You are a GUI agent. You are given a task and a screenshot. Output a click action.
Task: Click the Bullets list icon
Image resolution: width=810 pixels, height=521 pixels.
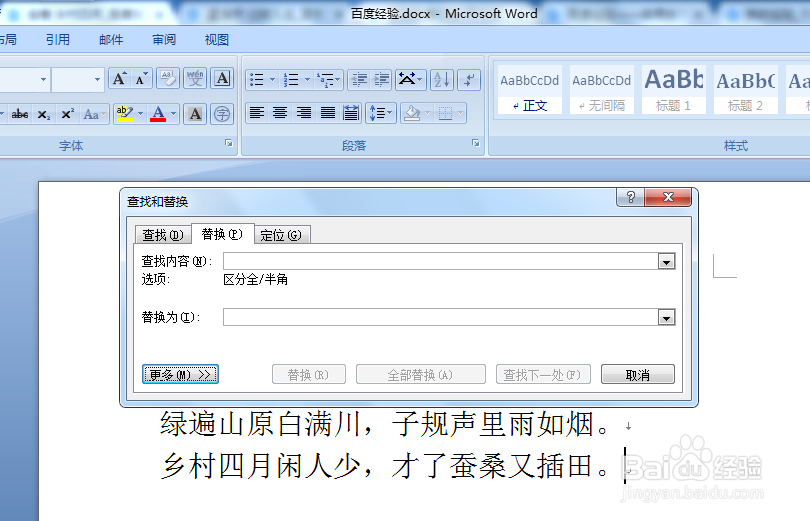point(257,80)
